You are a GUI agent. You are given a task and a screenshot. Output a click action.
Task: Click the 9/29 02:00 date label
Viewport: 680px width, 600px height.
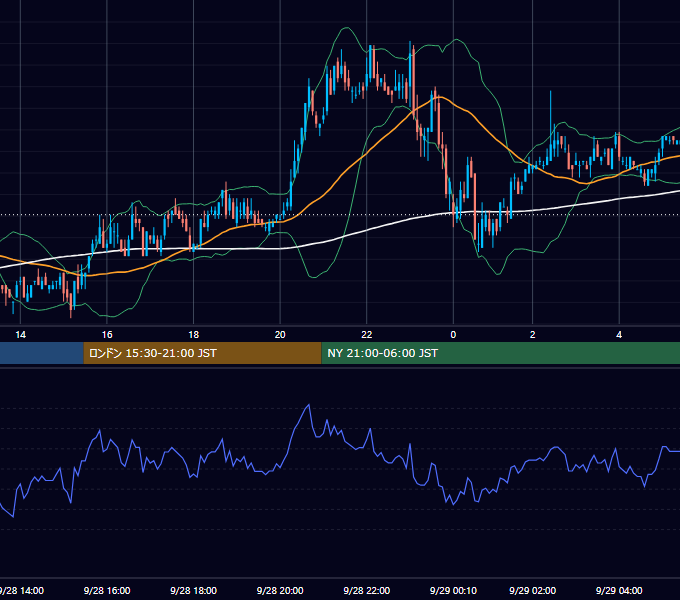[533, 590]
